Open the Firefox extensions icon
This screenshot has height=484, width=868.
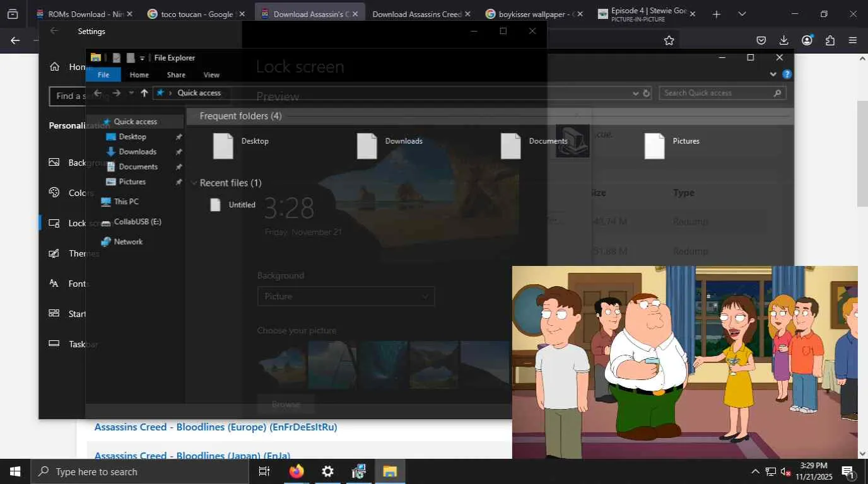830,40
